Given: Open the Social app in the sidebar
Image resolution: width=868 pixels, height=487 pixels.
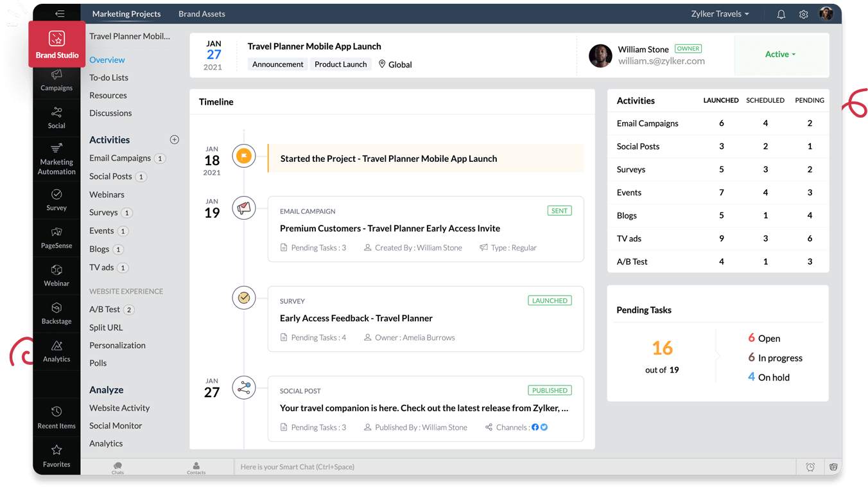Looking at the screenshot, I should tap(56, 118).
